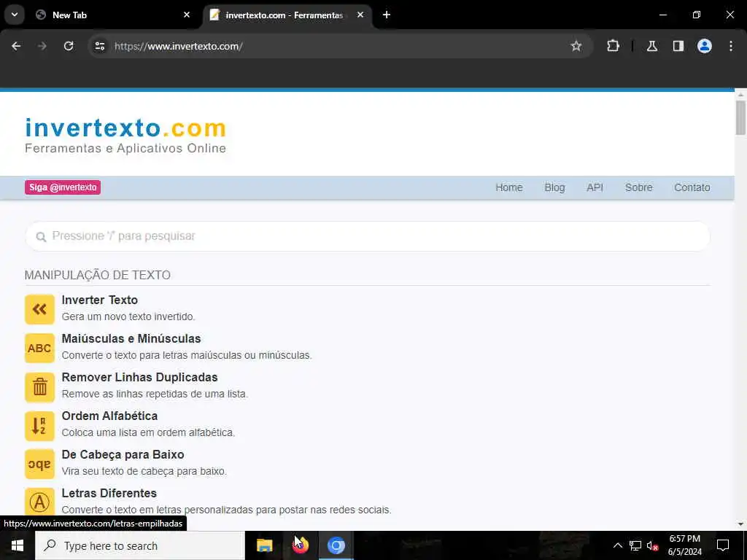
Task: Click the De Cabeça para Baixo icon
Action: (x=39, y=464)
